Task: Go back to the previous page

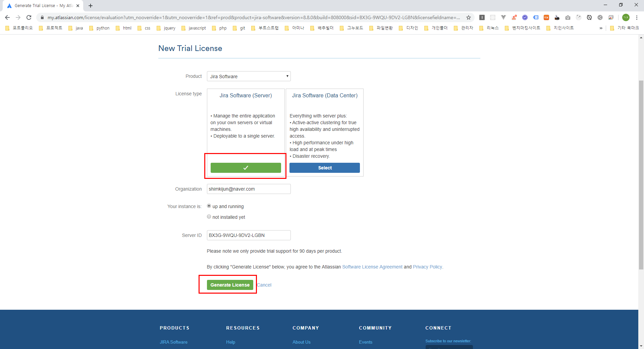Action: point(7,17)
